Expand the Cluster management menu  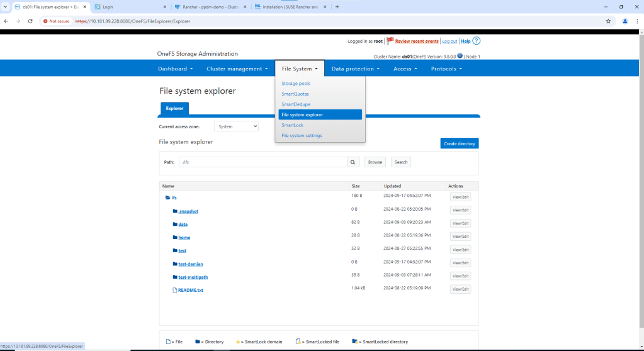(x=237, y=69)
